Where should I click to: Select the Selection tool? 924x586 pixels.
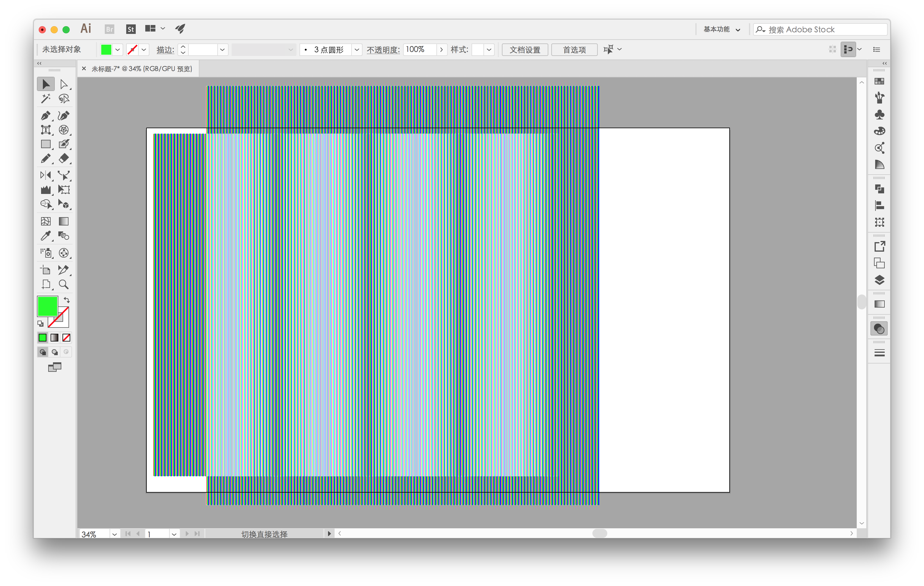click(46, 83)
